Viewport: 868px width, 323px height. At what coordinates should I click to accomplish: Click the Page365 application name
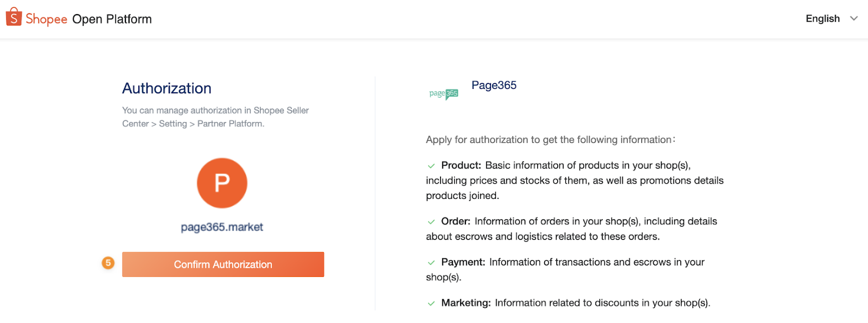tap(494, 85)
